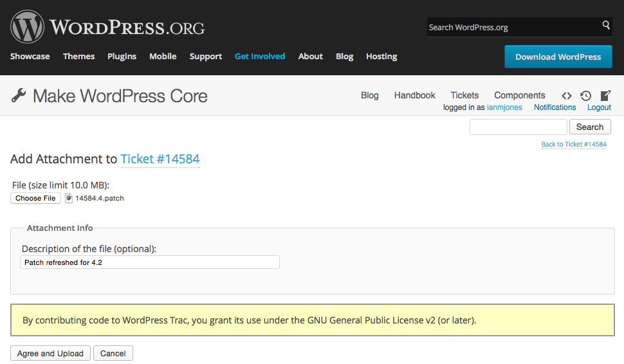Open the revision history clock icon
The width and height of the screenshot is (624, 364).
pyautogui.click(x=585, y=95)
